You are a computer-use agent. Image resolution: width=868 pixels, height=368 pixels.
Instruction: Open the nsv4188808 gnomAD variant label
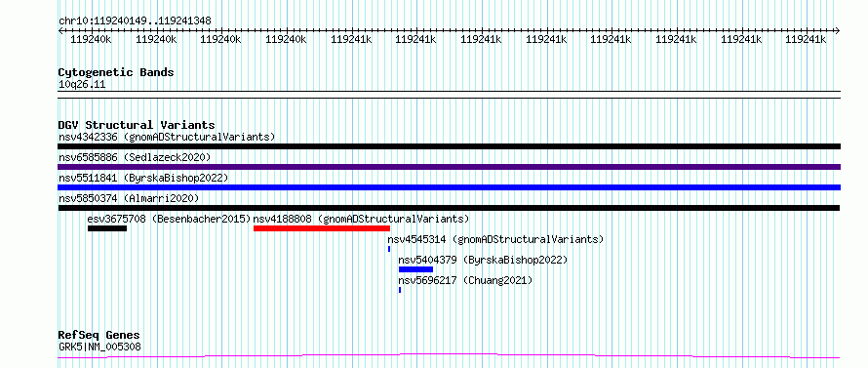point(362,219)
